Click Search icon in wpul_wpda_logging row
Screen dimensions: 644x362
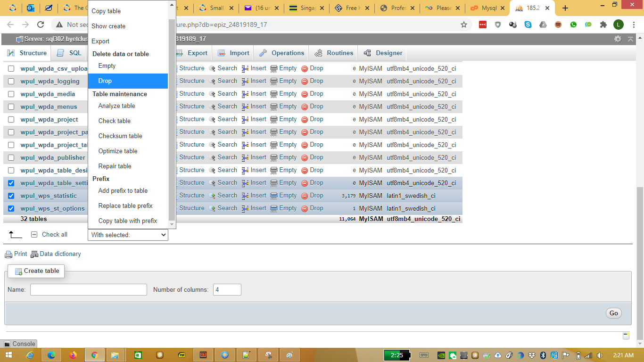213,81
